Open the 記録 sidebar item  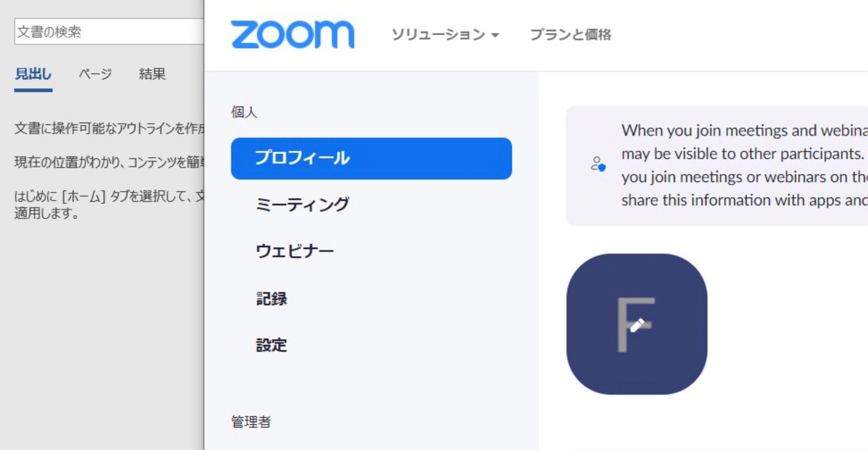point(272,299)
